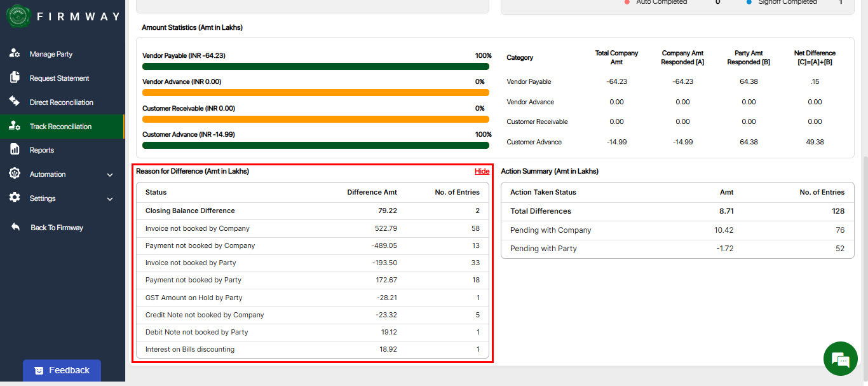868x386 pixels.
Task: Click the Customer Advance progress bar
Action: click(315, 145)
